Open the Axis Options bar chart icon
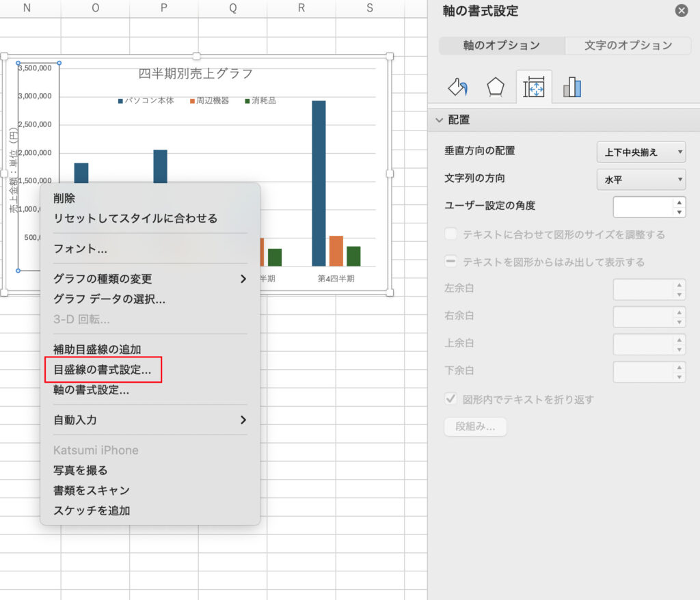700x600 pixels. 572,87
